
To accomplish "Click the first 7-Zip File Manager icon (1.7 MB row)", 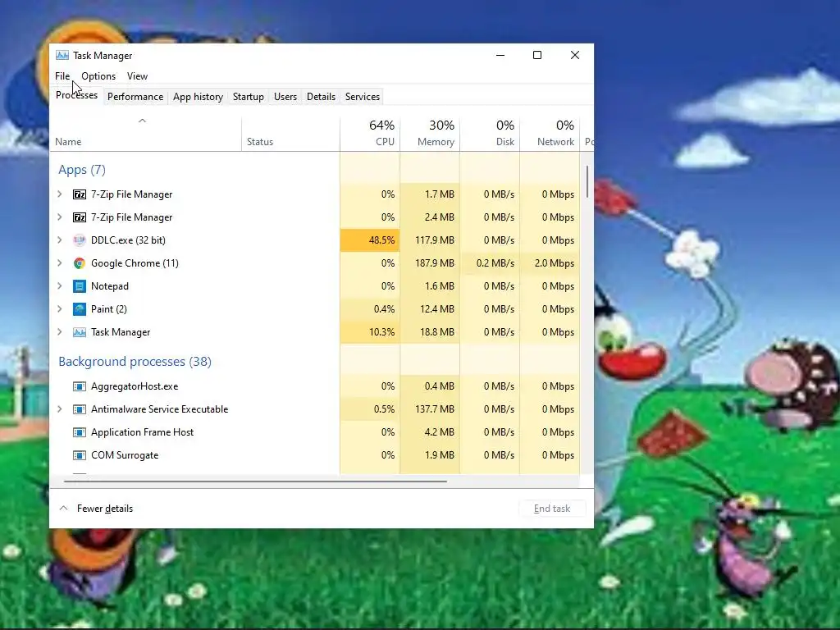I will 80,194.
